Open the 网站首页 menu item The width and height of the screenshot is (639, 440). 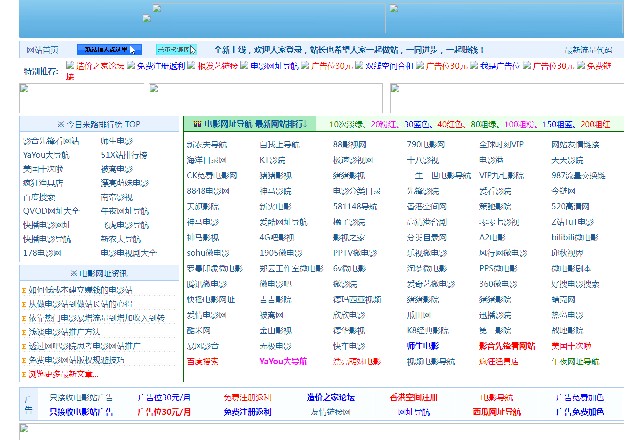42,50
